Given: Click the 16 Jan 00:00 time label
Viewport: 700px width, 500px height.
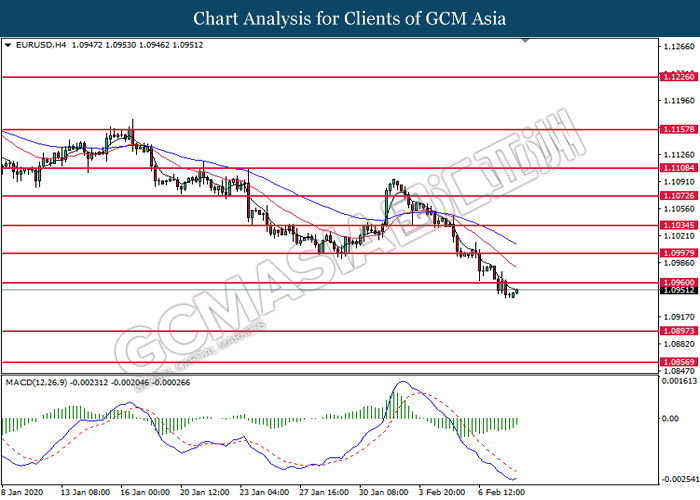Looking at the screenshot, I should coord(145,492).
